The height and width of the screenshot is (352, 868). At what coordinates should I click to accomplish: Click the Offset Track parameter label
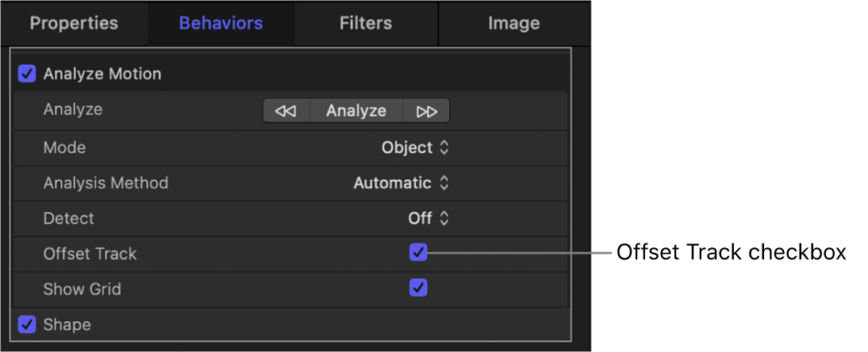point(90,254)
